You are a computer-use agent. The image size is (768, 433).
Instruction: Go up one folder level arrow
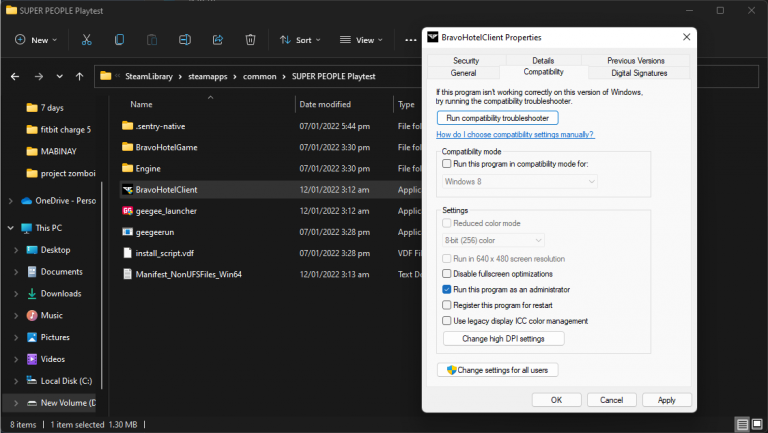point(79,76)
